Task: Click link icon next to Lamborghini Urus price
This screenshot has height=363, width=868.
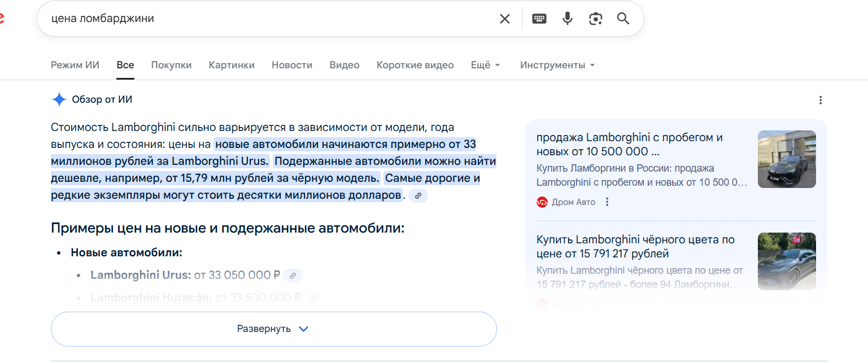Action: 293,275
